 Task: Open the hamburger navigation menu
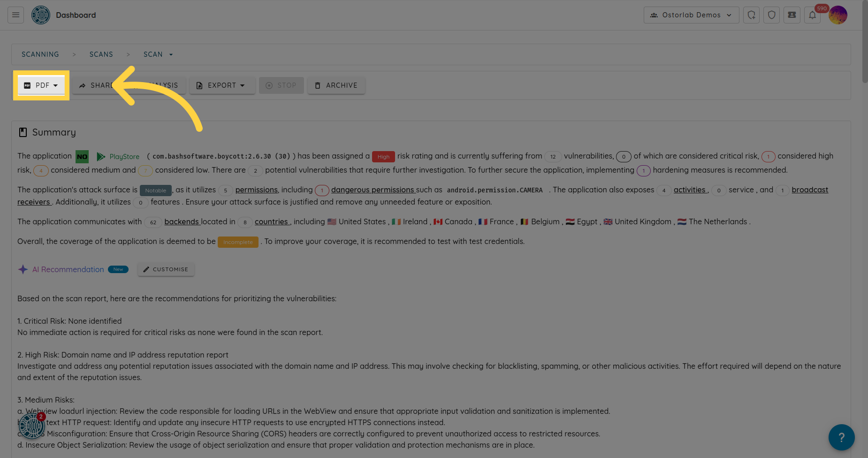[x=15, y=15]
